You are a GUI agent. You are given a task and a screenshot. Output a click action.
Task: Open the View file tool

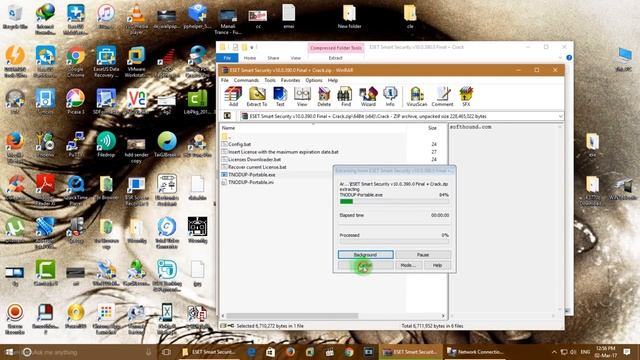pyautogui.click(x=302, y=97)
